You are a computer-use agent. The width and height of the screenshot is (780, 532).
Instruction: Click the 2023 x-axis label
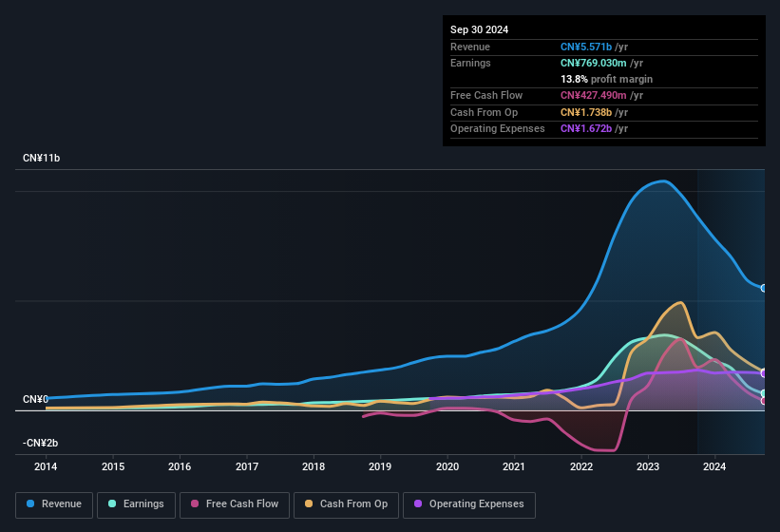point(648,466)
